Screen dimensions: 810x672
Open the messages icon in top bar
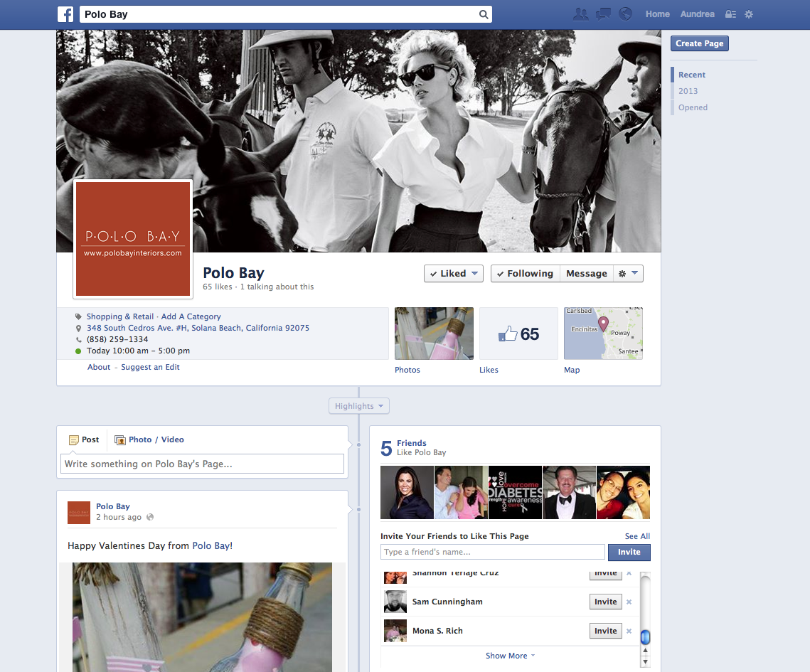pos(603,14)
